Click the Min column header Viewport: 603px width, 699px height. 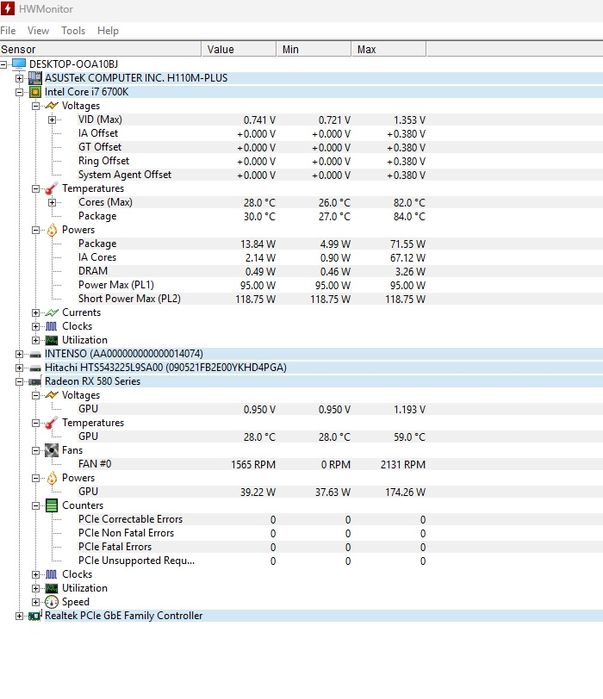313,49
